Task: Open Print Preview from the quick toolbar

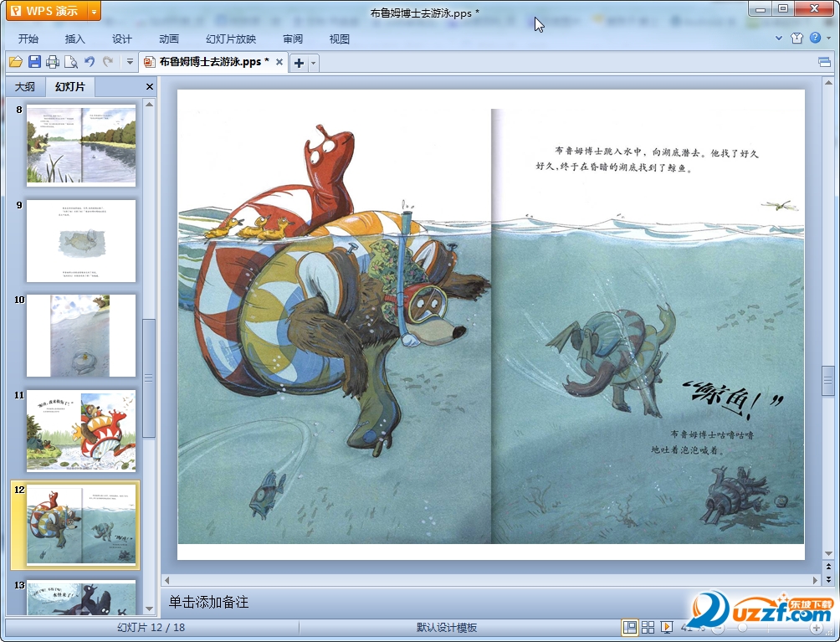Action: 71,62
